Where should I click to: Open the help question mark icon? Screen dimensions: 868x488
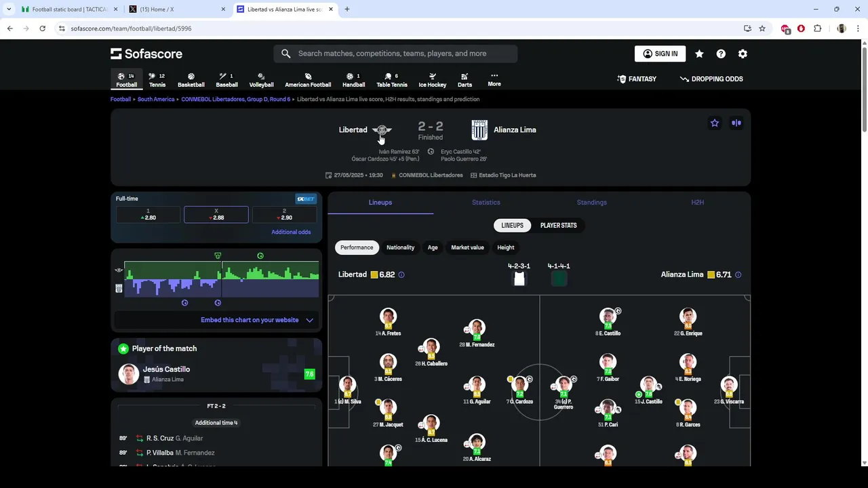[721, 54]
